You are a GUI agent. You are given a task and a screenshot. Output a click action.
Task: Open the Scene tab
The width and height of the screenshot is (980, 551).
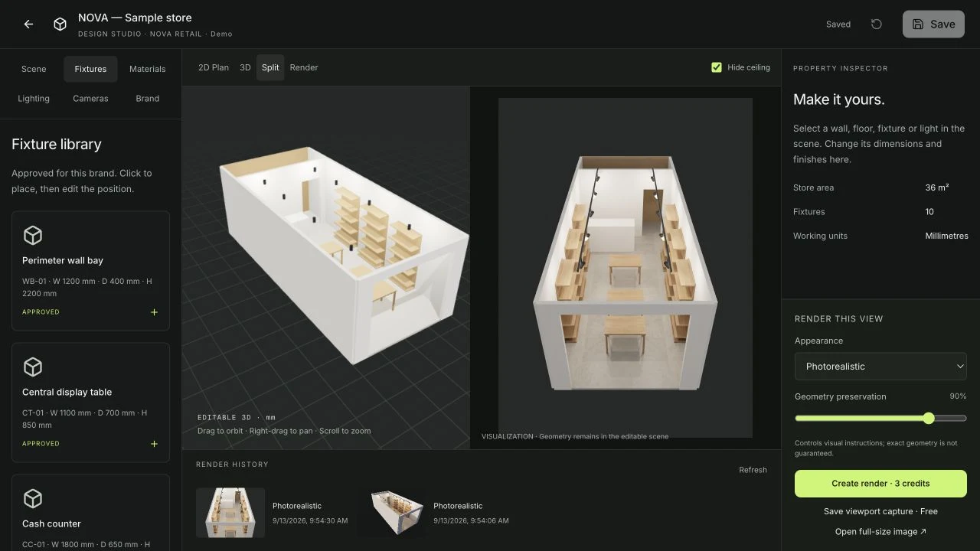click(34, 69)
